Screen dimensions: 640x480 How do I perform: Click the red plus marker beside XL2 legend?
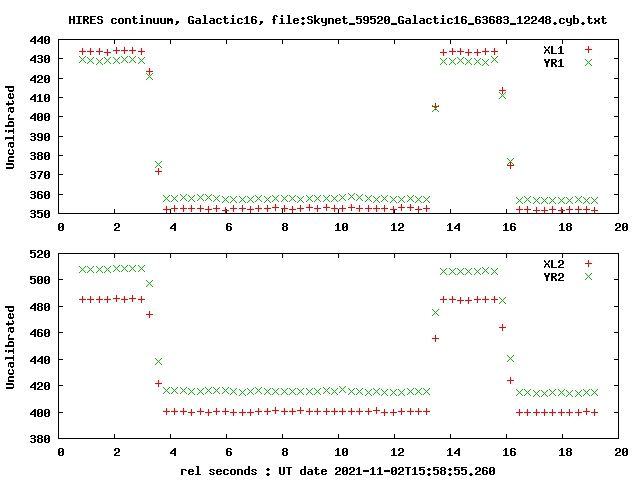588,264
